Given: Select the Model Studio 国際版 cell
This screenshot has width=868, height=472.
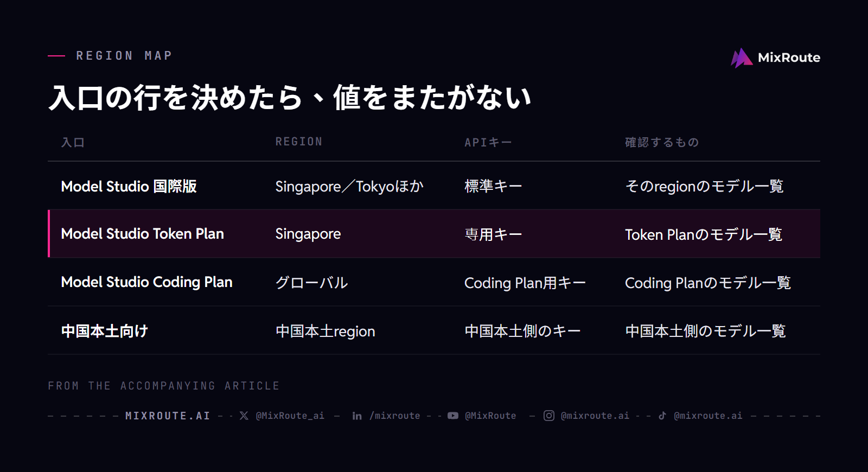Looking at the screenshot, I should (x=129, y=186).
